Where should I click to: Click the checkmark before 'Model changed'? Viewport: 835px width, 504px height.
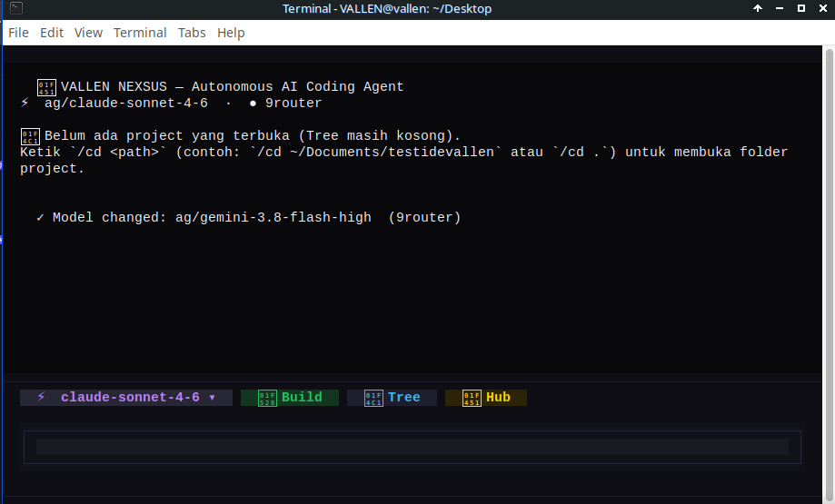click(x=40, y=218)
